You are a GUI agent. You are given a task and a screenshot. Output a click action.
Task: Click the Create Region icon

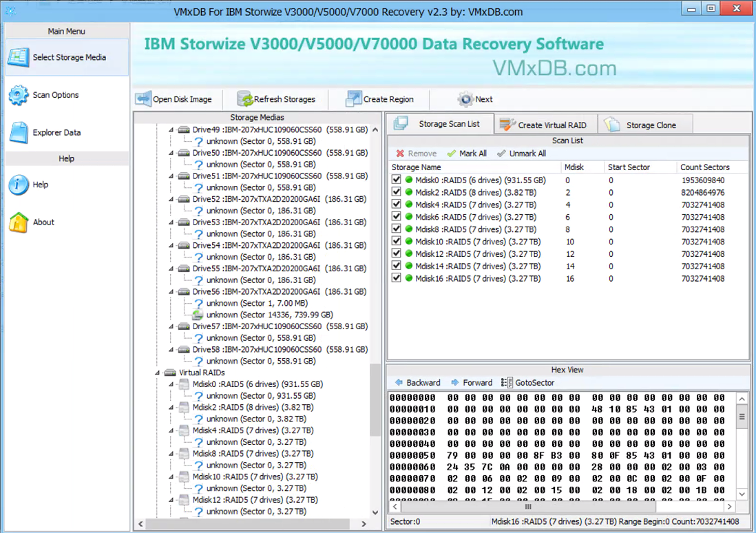click(x=353, y=99)
